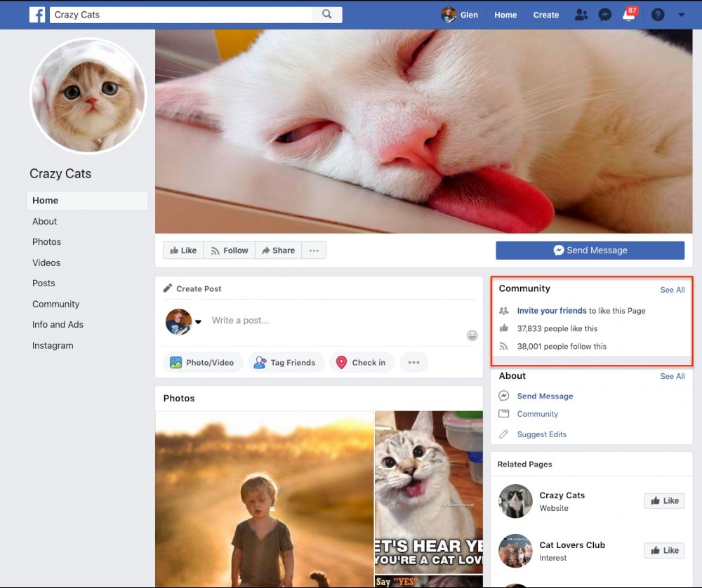Click Glen's name in the top bar
The height and width of the screenshot is (588, 702).
point(469,15)
